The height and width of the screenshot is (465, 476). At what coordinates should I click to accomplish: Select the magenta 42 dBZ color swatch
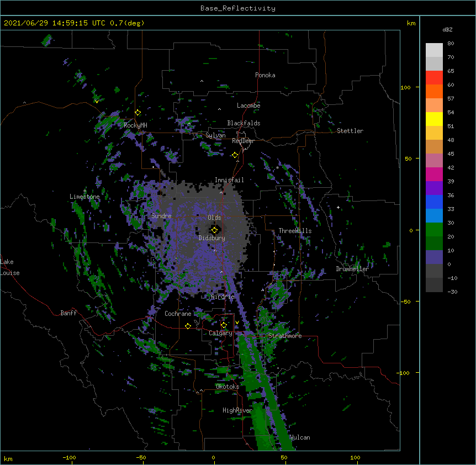(x=434, y=174)
